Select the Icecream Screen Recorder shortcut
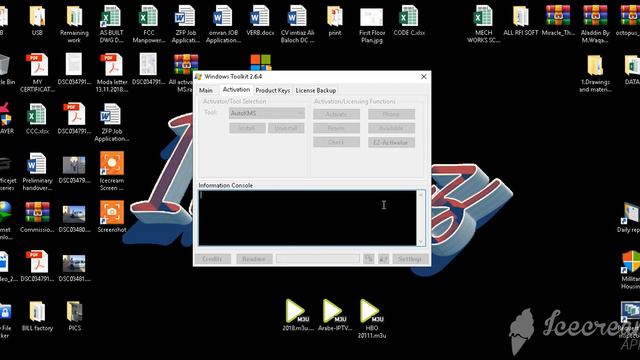Screen dimensions: 640x360 (111, 163)
